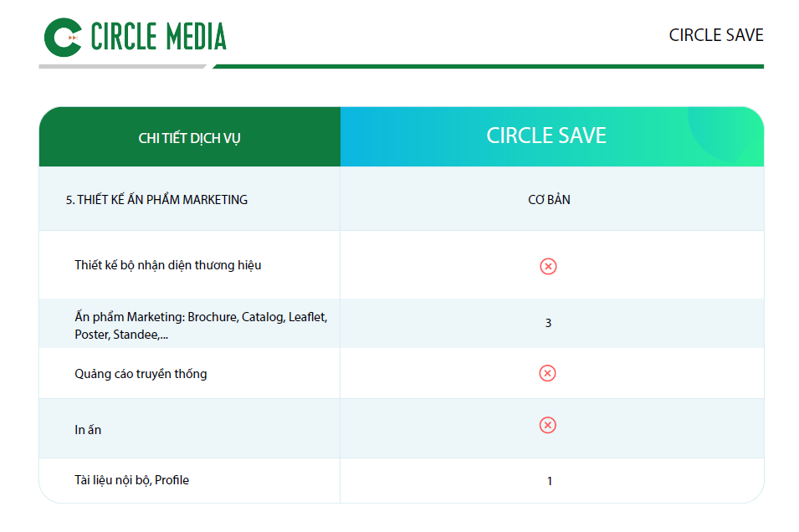Click Thiết kế bộ nhận diện thương hiệu
The image size is (799, 532).
[167, 265]
